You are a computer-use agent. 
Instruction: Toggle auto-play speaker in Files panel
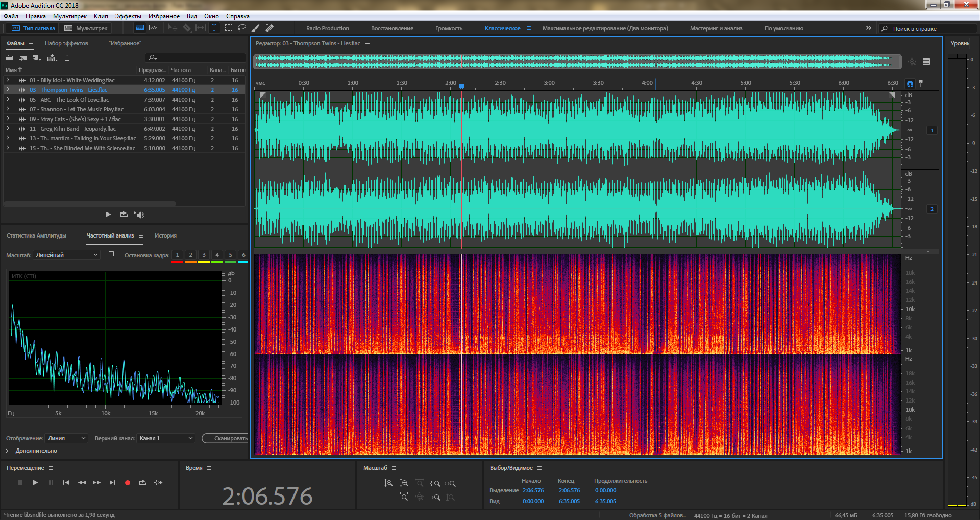[x=139, y=215]
